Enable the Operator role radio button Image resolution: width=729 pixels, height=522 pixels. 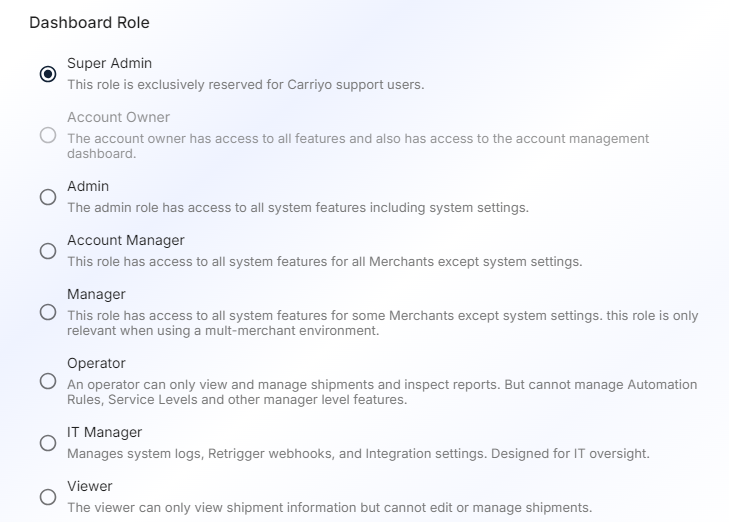pyautogui.click(x=48, y=381)
